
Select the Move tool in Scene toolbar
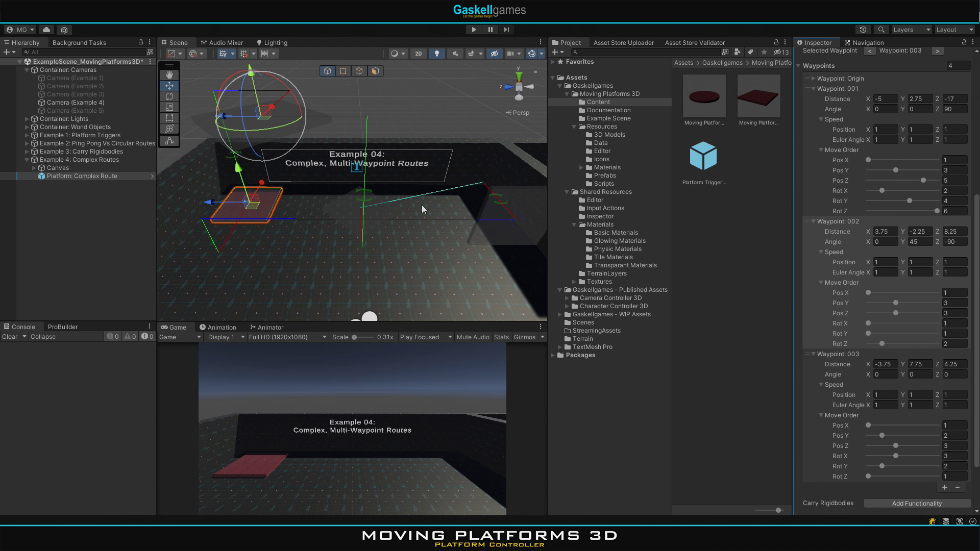(x=169, y=86)
